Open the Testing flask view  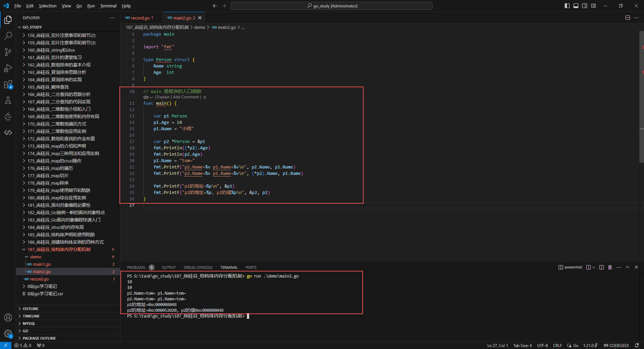coord(8,100)
